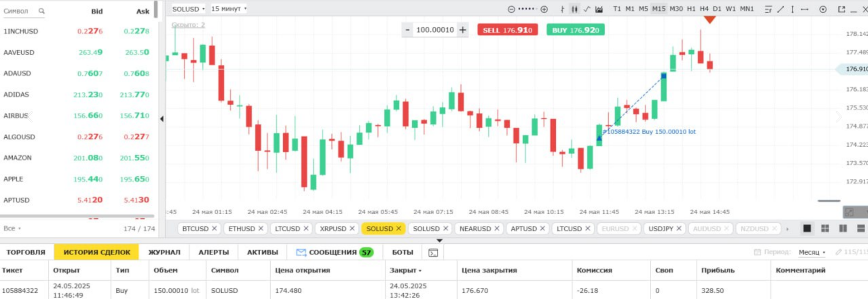The height and width of the screenshot is (299, 868).
Task: Open the 15 минут timeframe dropdown
Action: click(x=229, y=9)
